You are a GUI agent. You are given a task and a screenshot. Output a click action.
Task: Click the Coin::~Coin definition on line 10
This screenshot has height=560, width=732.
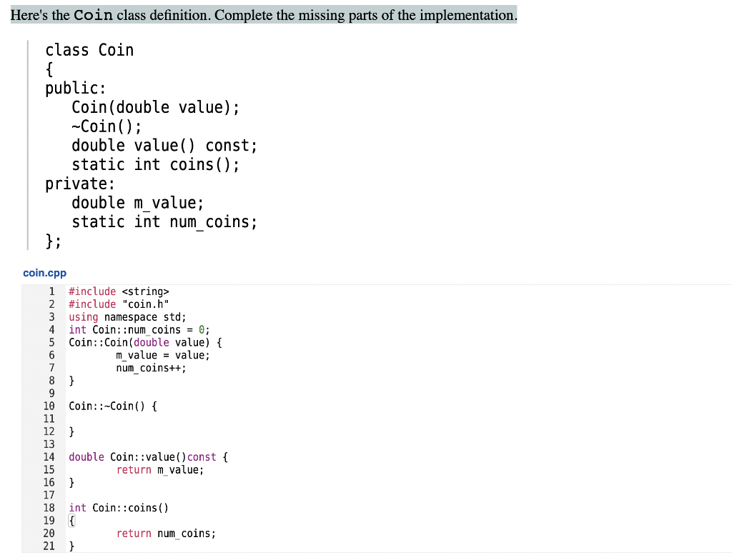click(111, 406)
